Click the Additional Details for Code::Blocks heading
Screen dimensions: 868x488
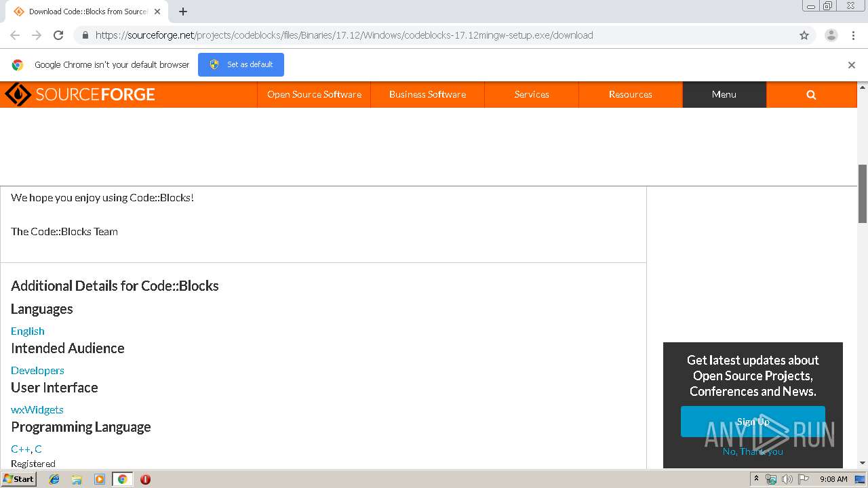pyautogui.click(x=115, y=285)
